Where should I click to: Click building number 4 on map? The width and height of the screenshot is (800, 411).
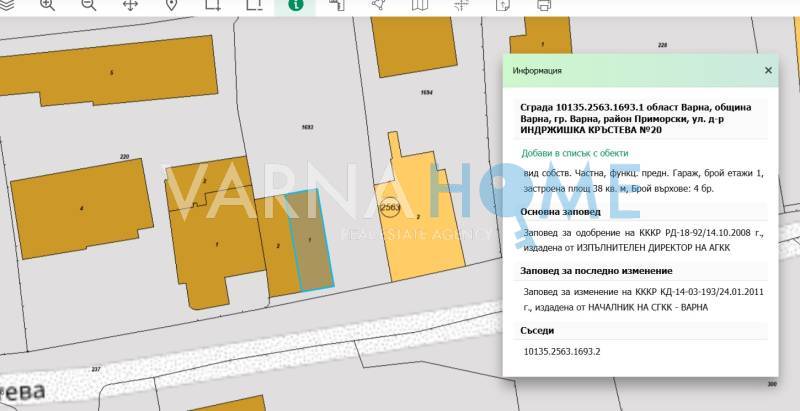pos(82,207)
